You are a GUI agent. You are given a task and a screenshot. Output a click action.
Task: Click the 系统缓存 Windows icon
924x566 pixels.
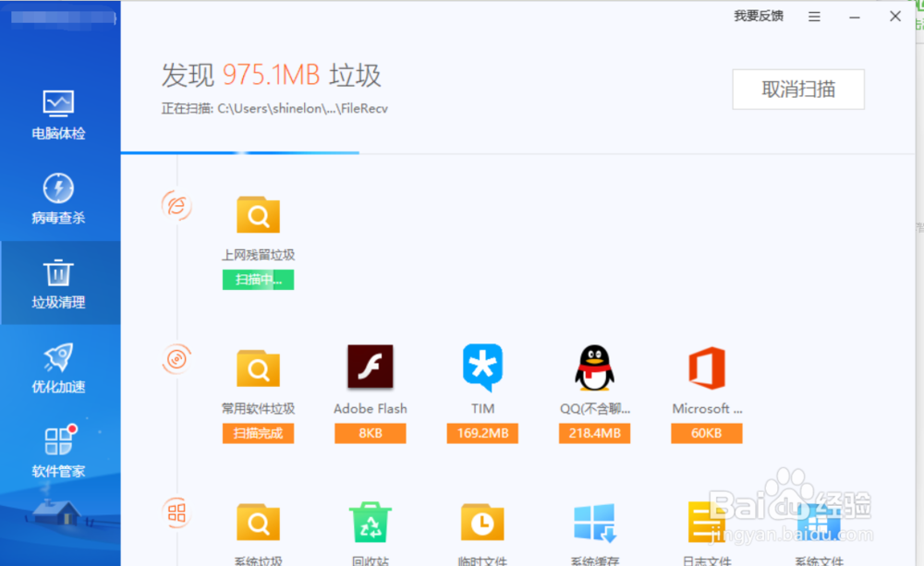pos(594,523)
